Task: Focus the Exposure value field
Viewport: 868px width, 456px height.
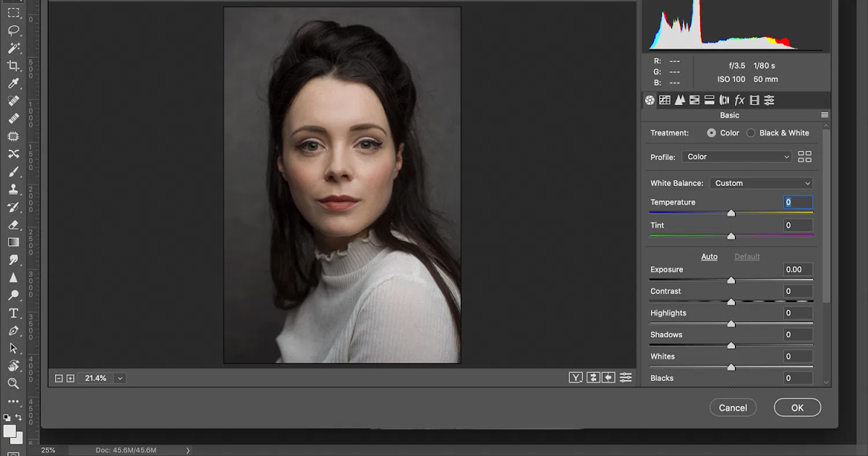Action: coord(799,269)
